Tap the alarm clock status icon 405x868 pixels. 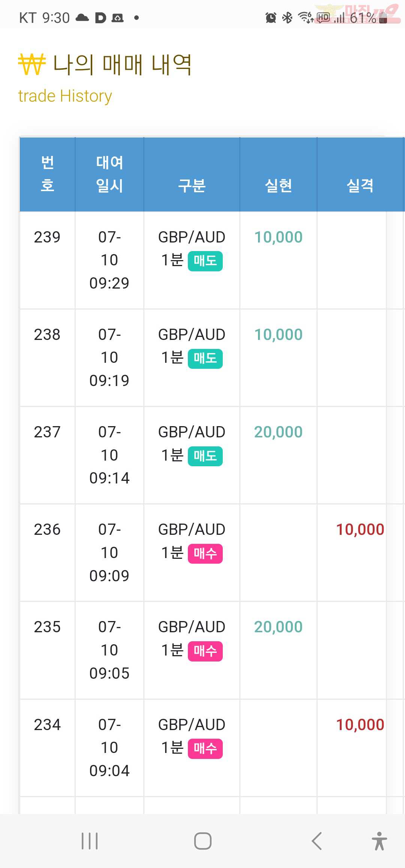[271, 18]
